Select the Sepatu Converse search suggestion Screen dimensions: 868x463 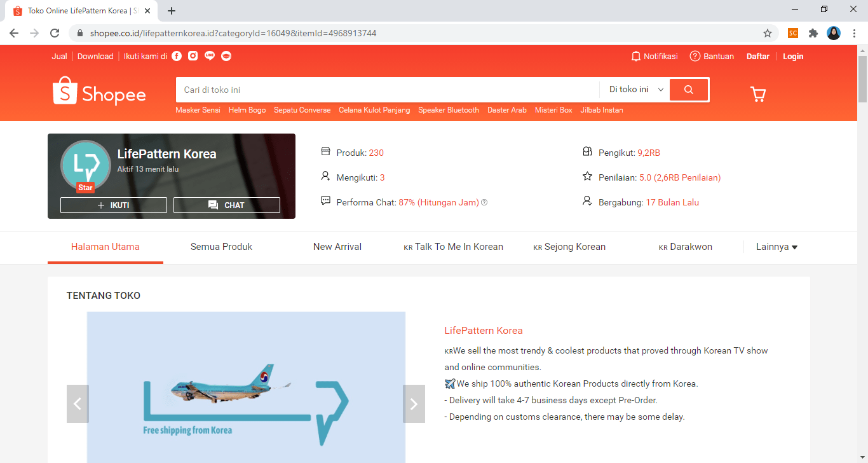point(302,110)
